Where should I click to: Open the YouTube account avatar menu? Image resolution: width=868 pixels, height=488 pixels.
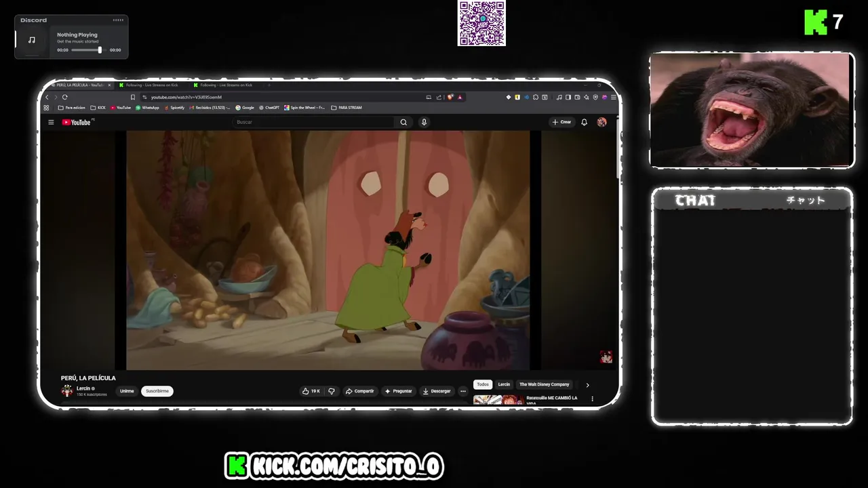(601, 122)
